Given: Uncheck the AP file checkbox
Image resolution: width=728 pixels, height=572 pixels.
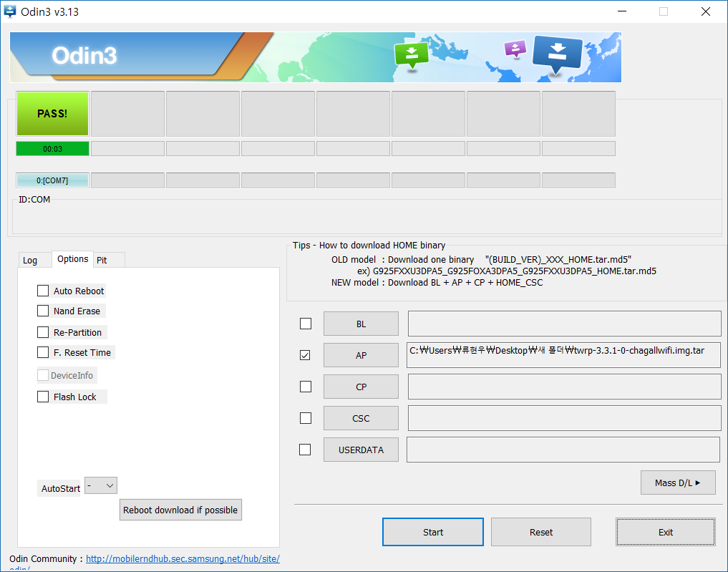Looking at the screenshot, I should pyautogui.click(x=305, y=355).
